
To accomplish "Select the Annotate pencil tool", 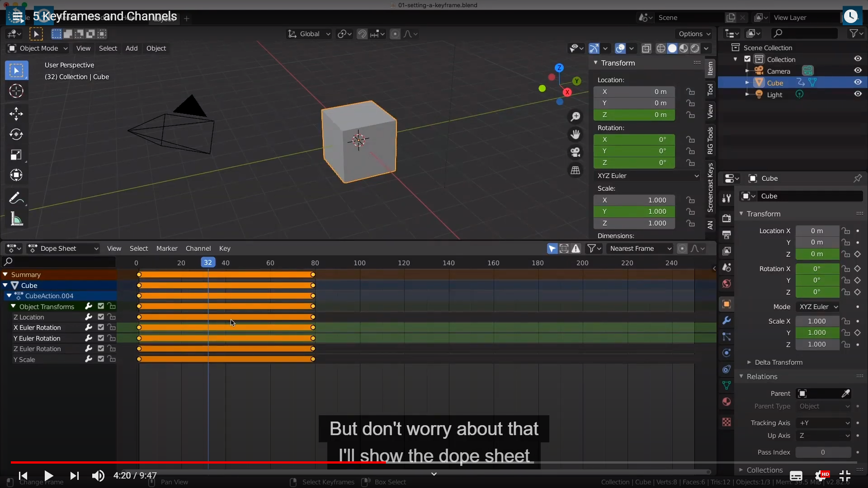I will [x=16, y=198].
